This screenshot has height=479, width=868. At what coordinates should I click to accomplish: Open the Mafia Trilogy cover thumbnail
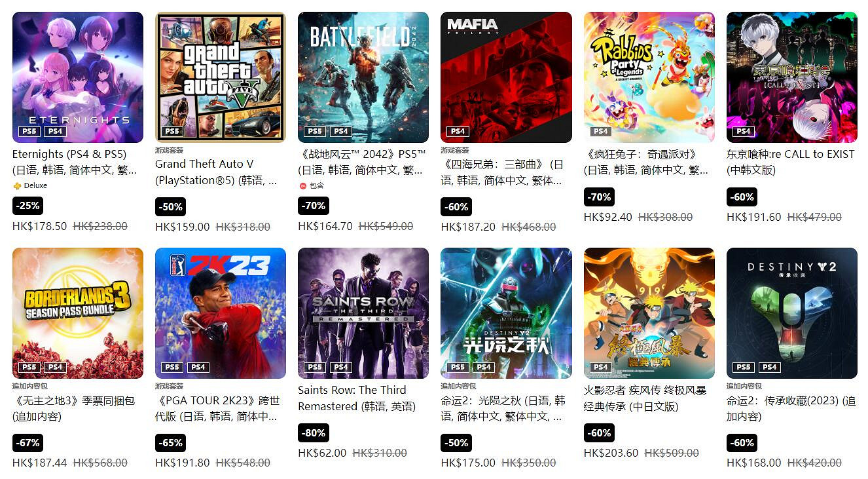(506, 77)
